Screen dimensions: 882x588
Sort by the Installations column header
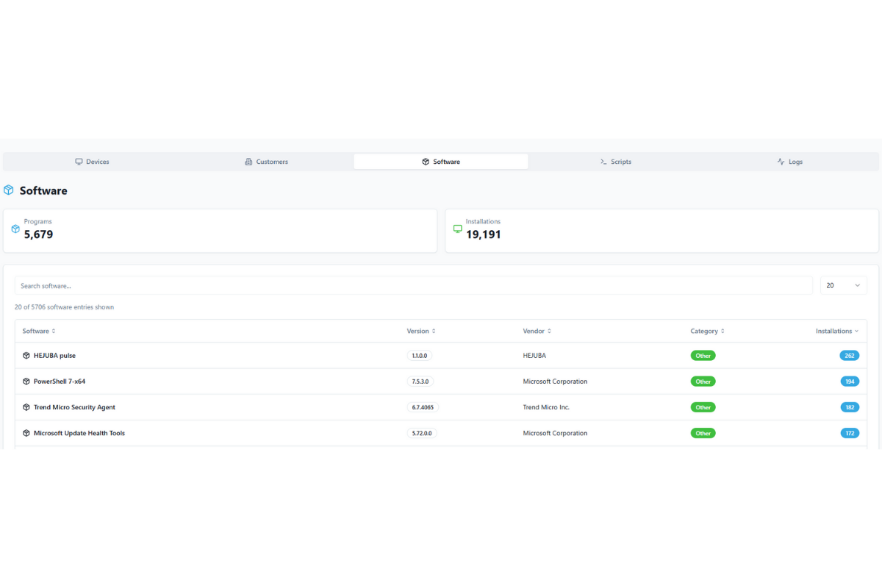836,331
